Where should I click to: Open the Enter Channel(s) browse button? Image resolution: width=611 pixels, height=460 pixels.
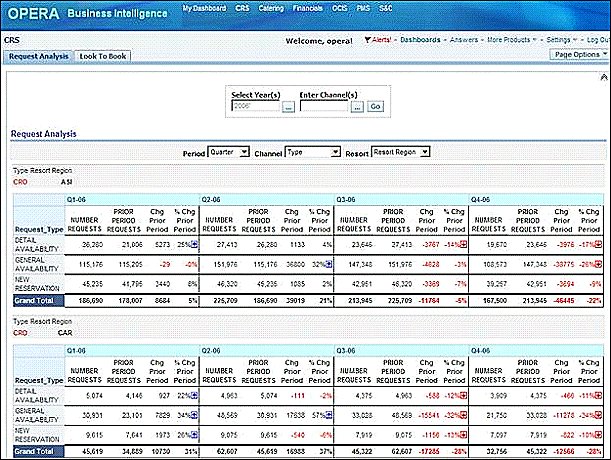tap(357, 105)
